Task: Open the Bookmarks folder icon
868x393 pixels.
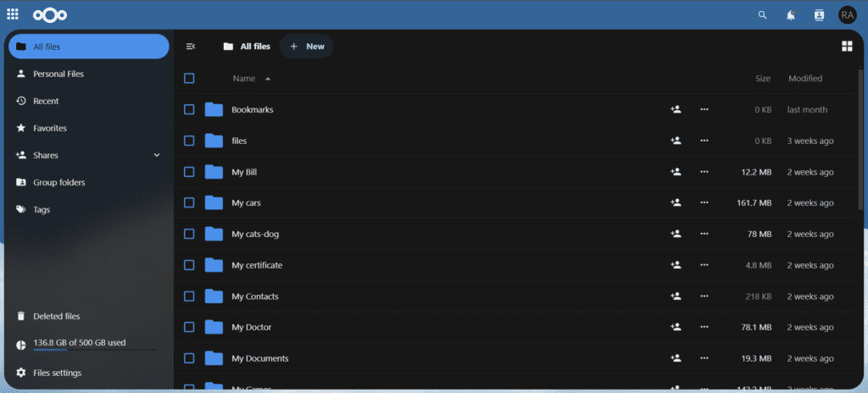Action: [214, 109]
